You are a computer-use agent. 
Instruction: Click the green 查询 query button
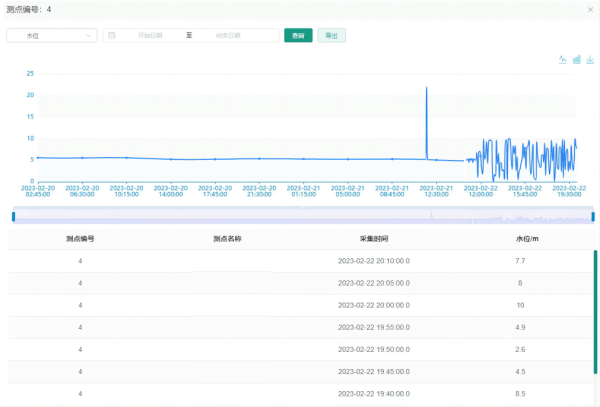pyautogui.click(x=298, y=36)
